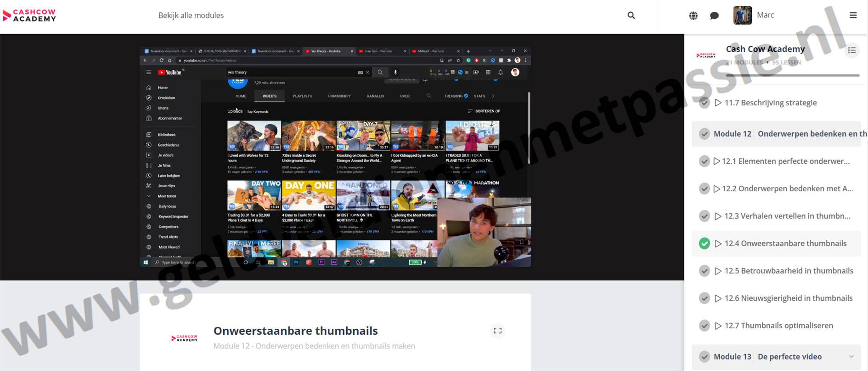Open the hamburger menu in header

(853, 16)
